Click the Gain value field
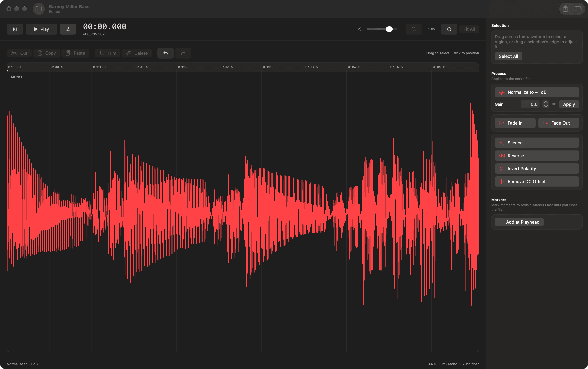Screen dimensions: 588x369 point(530,104)
